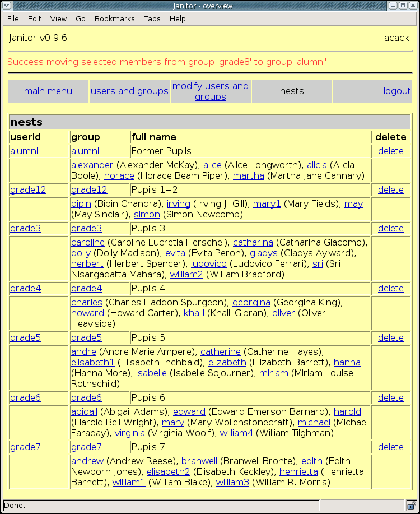Click the 'nests' navigation cell
420x514 pixels.
pyautogui.click(x=292, y=91)
